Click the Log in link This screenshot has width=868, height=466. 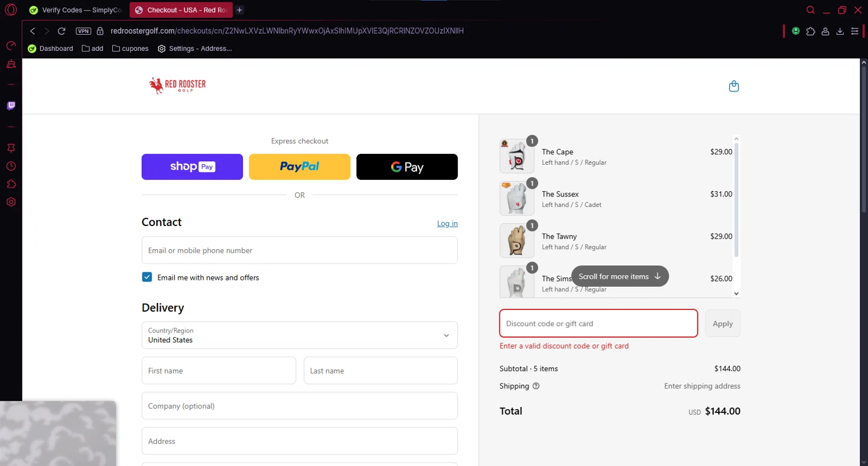click(447, 224)
